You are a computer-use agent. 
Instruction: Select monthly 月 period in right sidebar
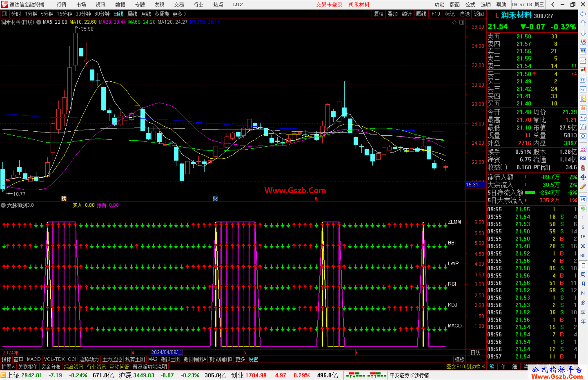click(583, 284)
